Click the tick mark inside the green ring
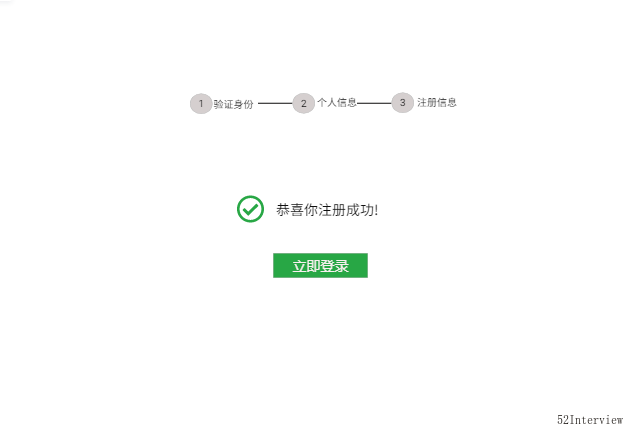Image resolution: width=634 pixels, height=436 pixels. [x=250, y=209]
